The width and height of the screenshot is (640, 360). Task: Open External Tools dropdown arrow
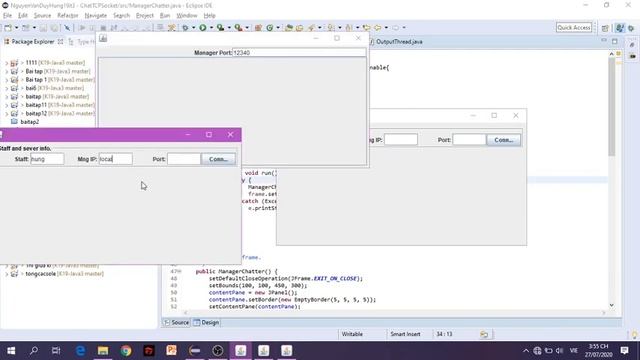(x=247, y=28)
